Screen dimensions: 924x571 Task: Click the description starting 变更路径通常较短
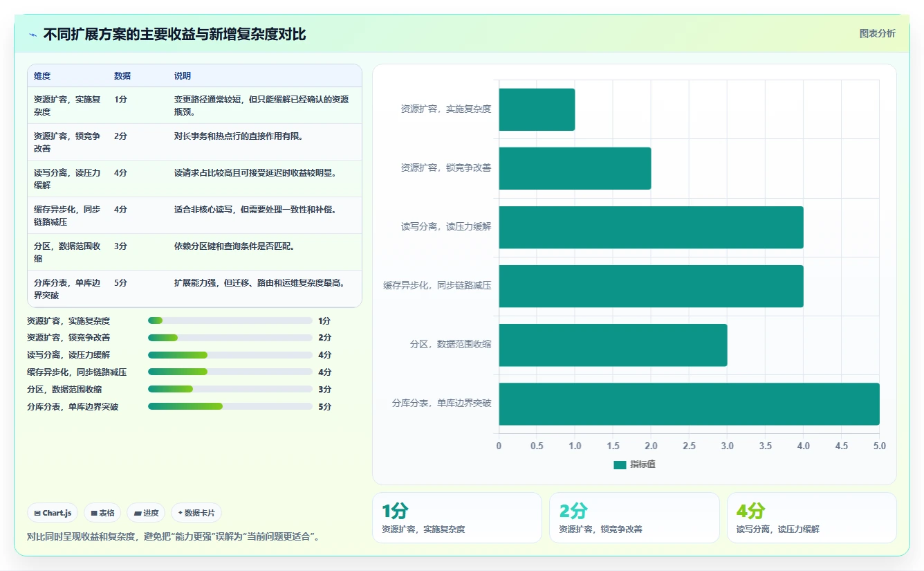pyautogui.click(x=262, y=105)
